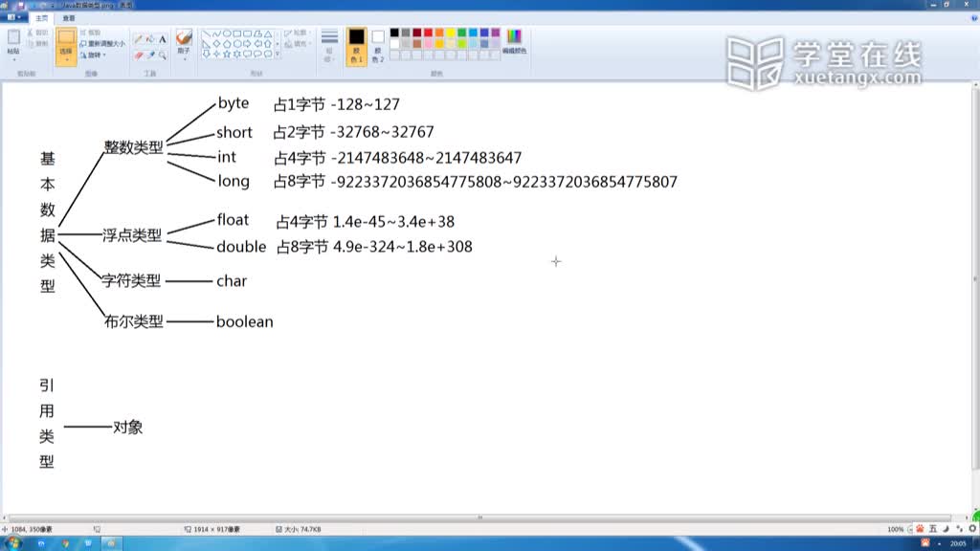Pick the red color swatch
This screenshot has height=551, width=980.
tap(428, 33)
